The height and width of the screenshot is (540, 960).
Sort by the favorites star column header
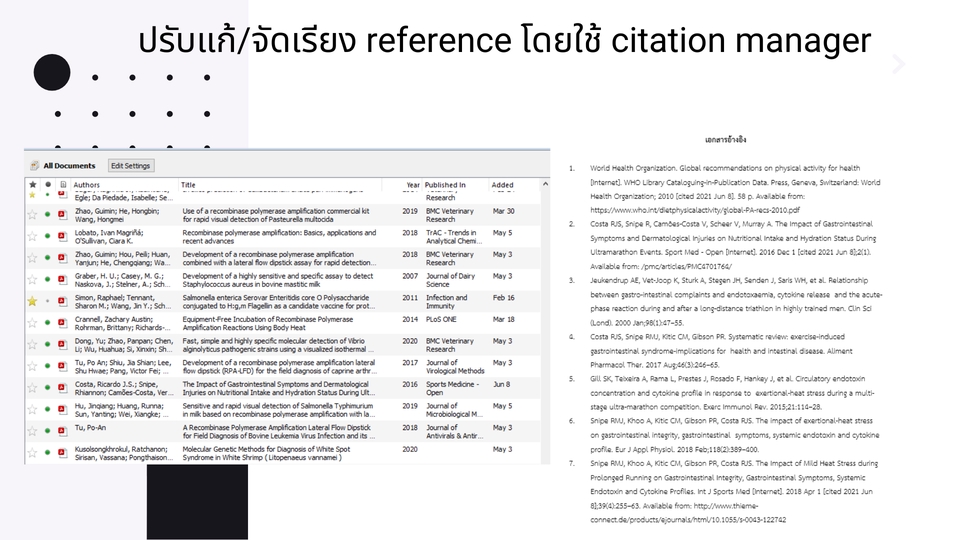(32, 184)
